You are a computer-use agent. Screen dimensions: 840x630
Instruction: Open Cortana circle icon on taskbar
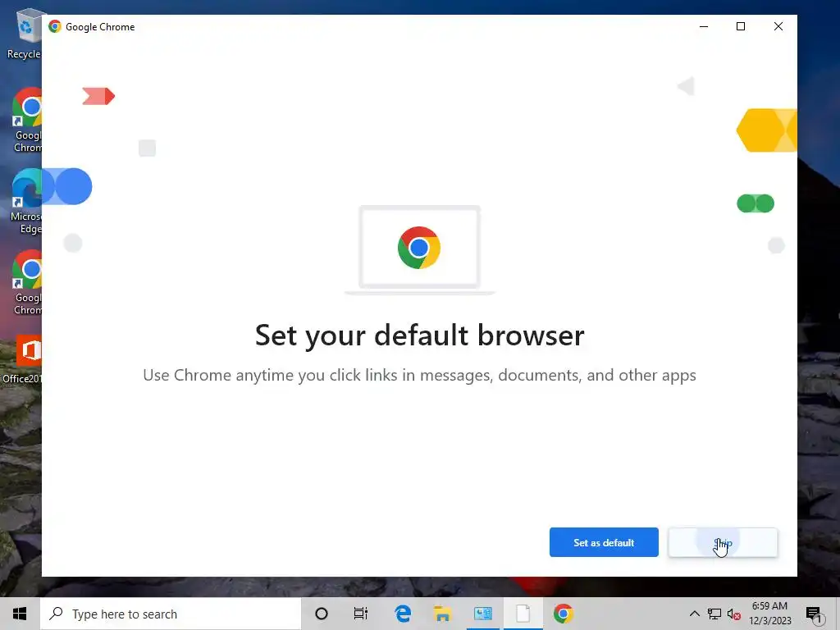point(322,614)
